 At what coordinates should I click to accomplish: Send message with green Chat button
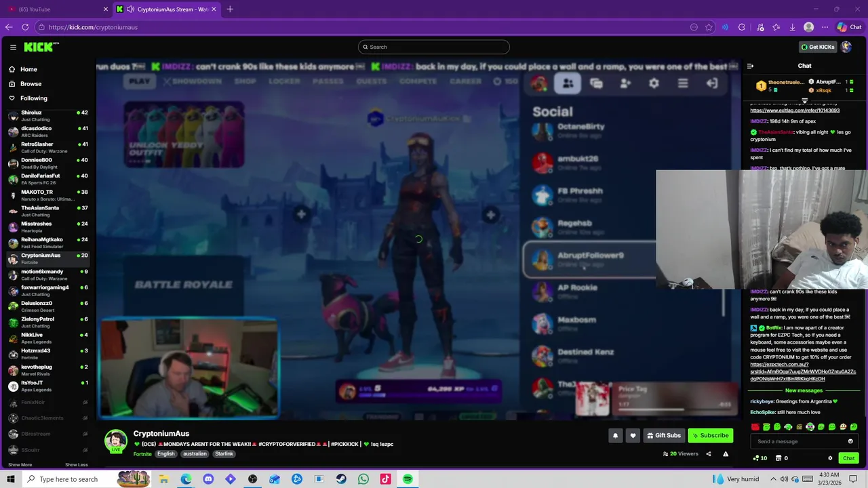tap(848, 458)
